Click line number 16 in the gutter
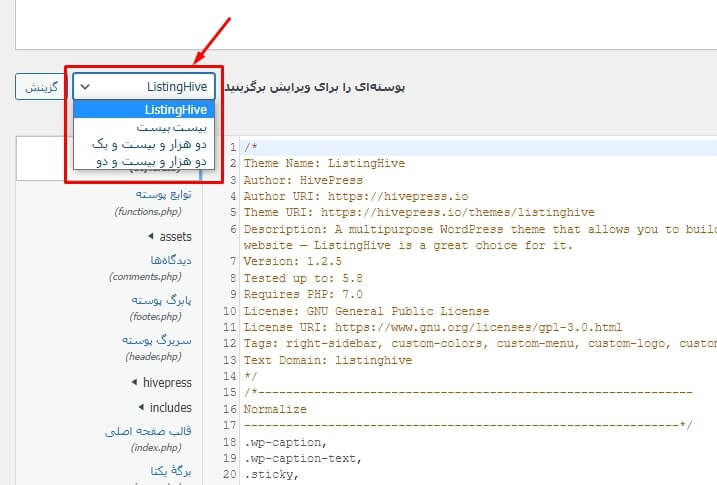Viewport: 717px width, 485px height. [x=230, y=409]
